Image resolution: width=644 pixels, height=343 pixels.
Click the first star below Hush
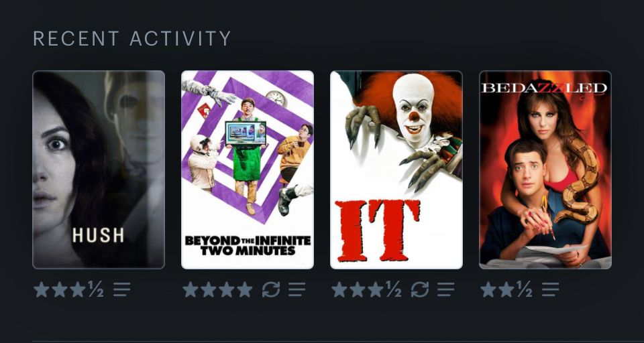pyautogui.click(x=42, y=289)
